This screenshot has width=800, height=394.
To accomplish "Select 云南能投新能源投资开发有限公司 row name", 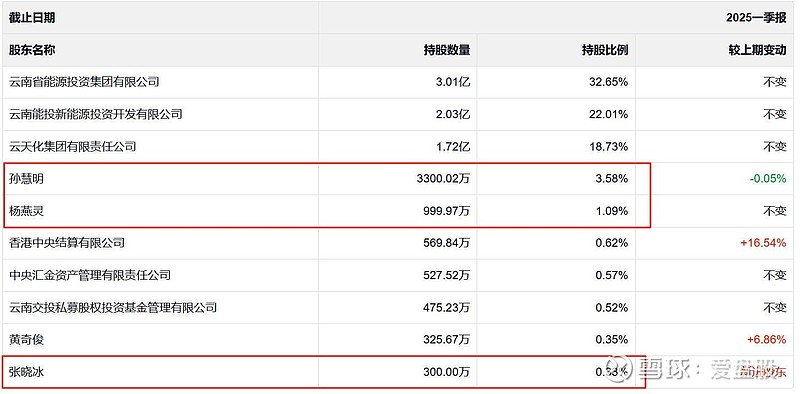I will coord(96,114).
